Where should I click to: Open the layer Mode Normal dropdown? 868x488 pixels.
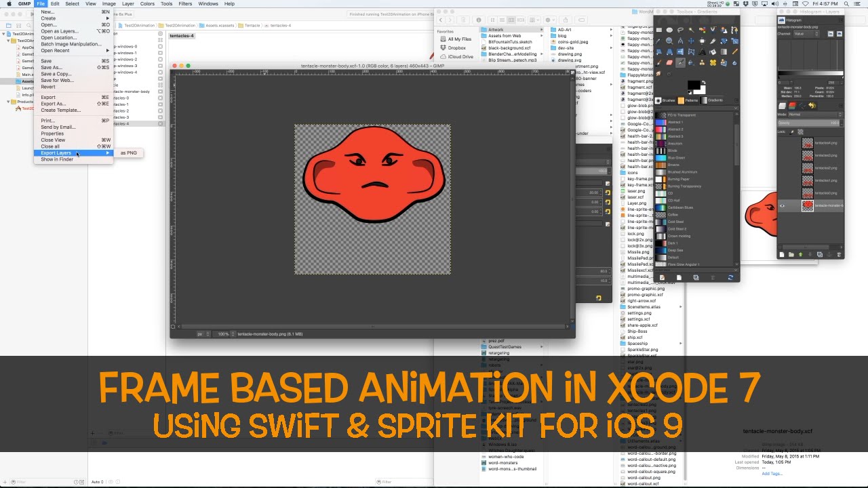815,115
